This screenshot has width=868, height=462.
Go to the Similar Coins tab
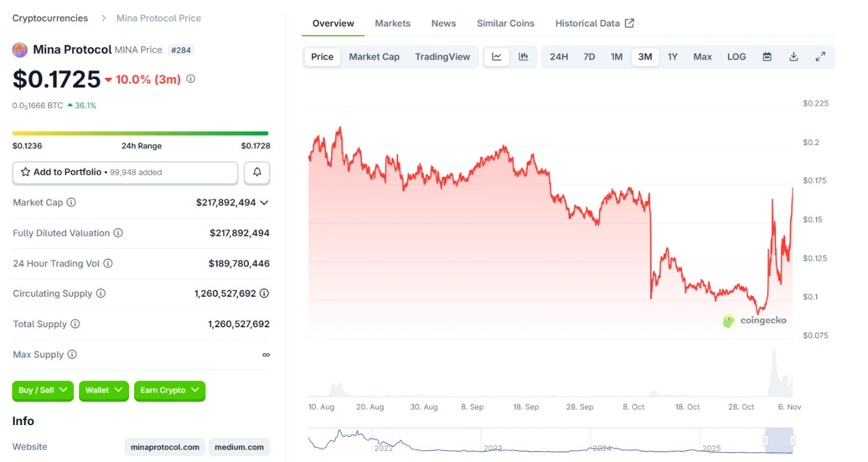[x=506, y=23]
